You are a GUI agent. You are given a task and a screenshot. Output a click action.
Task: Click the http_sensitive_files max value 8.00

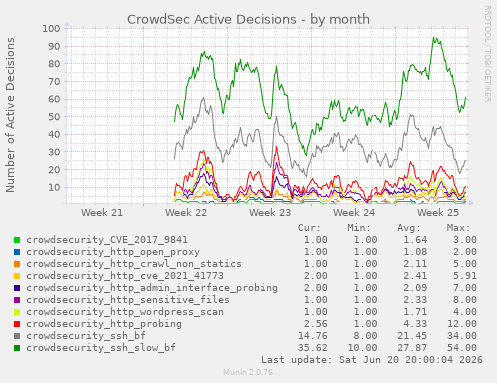465,300
